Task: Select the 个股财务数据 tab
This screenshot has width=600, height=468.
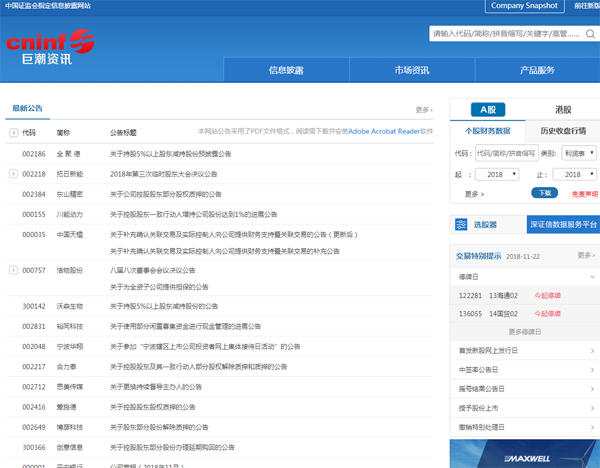Action: pyautogui.click(x=488, y=131)
